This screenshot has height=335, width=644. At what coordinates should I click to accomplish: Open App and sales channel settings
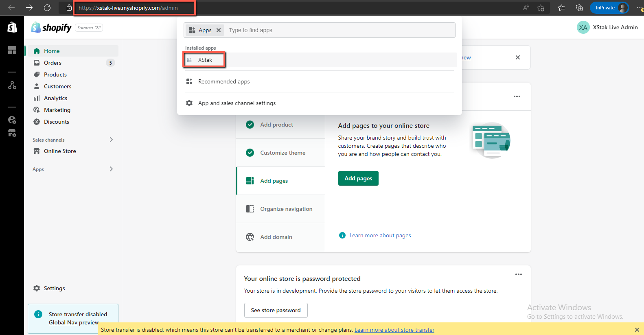tap(237, 103)
